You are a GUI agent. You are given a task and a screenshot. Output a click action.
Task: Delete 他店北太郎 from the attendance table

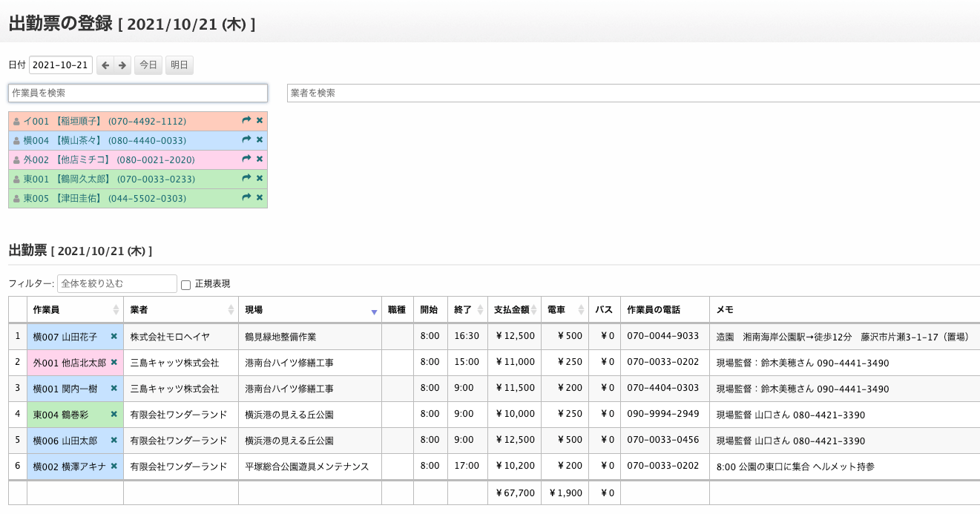tap(114, 362)
